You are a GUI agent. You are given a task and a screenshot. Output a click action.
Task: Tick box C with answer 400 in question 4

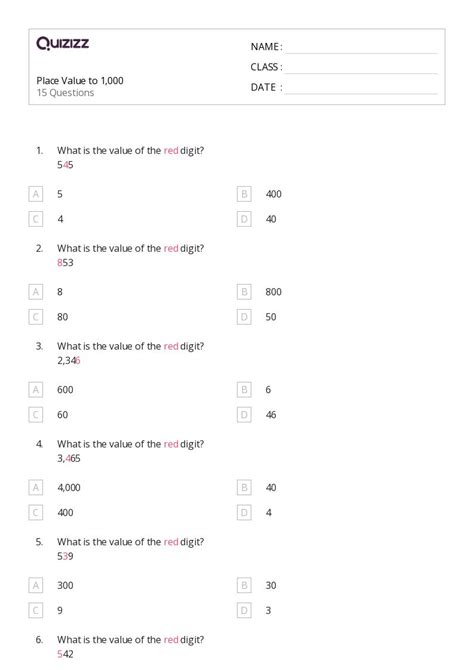[35, 513]
